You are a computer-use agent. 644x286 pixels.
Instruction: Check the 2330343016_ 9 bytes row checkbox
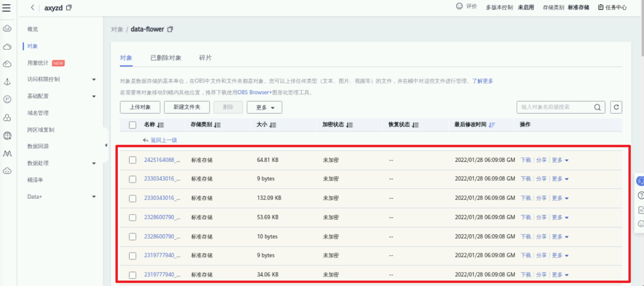132,179
